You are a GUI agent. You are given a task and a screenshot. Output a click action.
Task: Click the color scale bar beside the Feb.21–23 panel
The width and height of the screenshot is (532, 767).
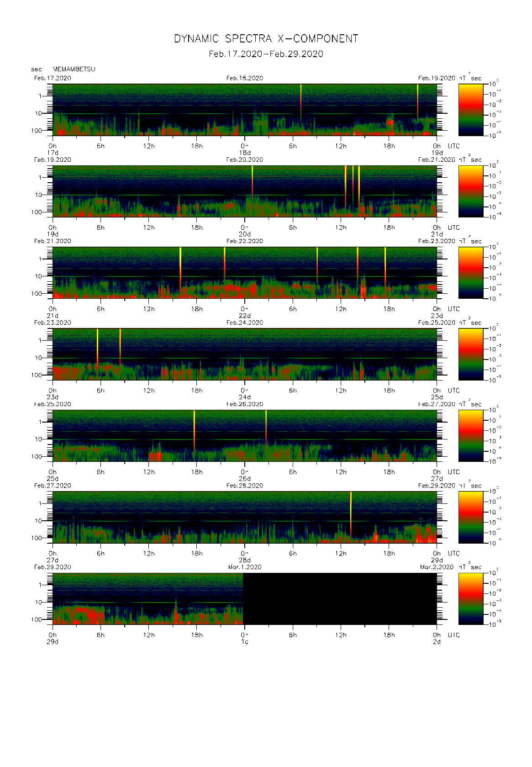point(471,273)
